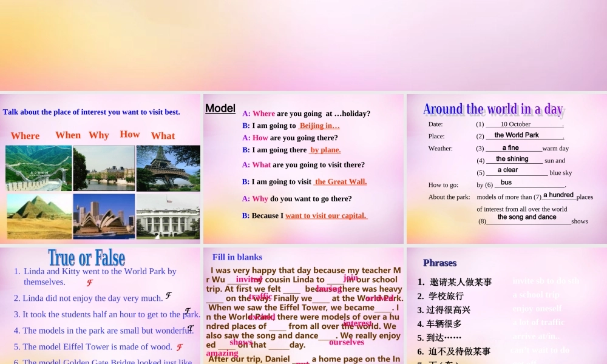Click the 'Beijing in…' underlined answer

click(319, 126)
